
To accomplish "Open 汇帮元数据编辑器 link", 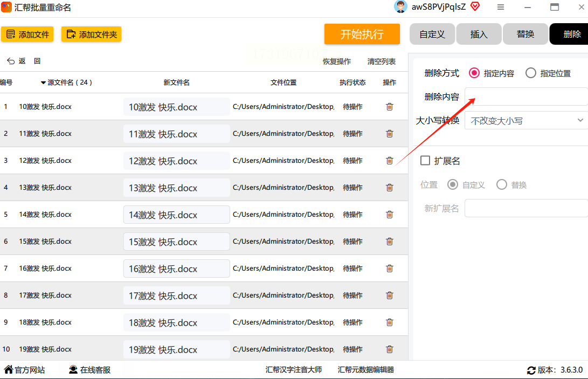I will click(x=365, y=370).
